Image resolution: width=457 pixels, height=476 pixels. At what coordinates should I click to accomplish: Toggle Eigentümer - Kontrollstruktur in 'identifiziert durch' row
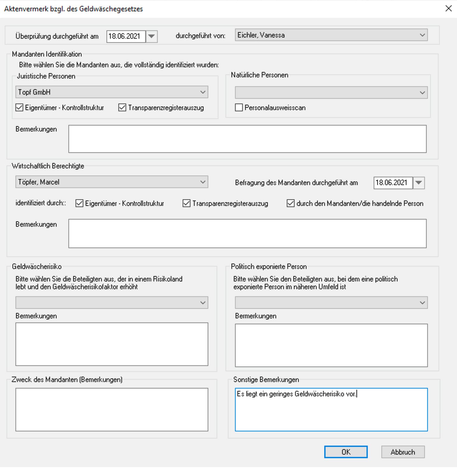(x=79, y=203)
